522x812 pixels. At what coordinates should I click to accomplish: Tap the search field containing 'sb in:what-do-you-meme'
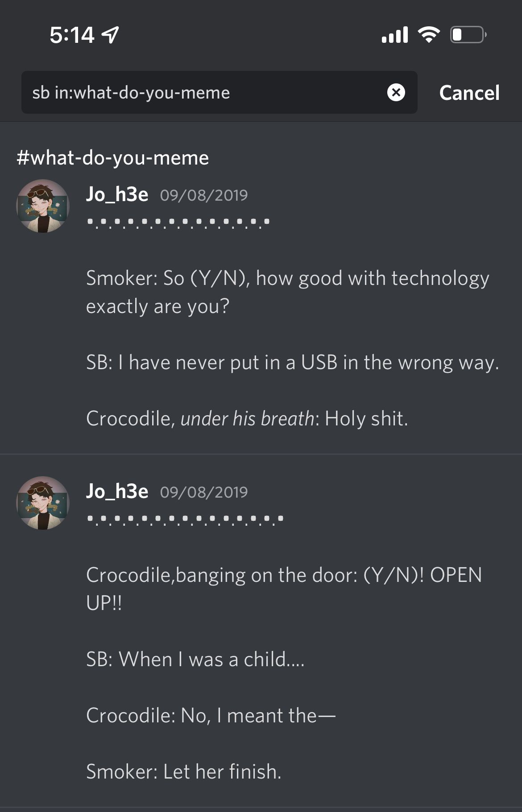(220, 92)
